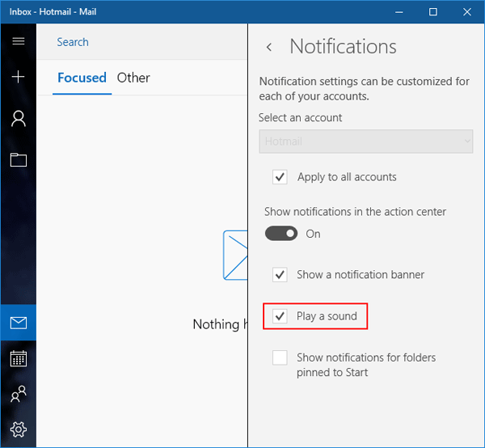Open the Hotmail account dropdown

(365, 142)
